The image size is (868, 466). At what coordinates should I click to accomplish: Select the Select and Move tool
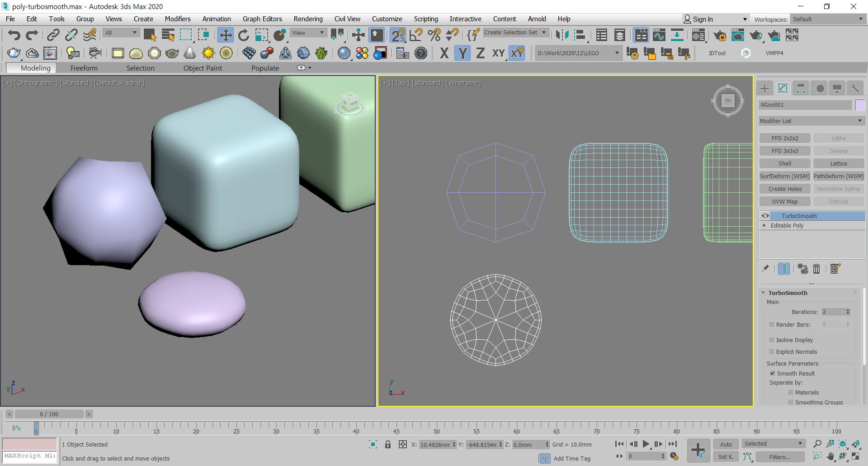pyautogui.click(x=225, y=35)
